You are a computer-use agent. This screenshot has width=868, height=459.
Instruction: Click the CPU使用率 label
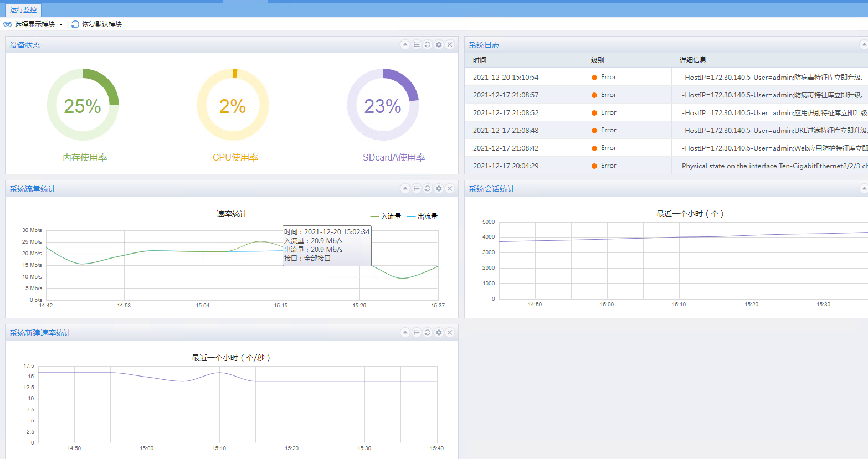(235, 158)
